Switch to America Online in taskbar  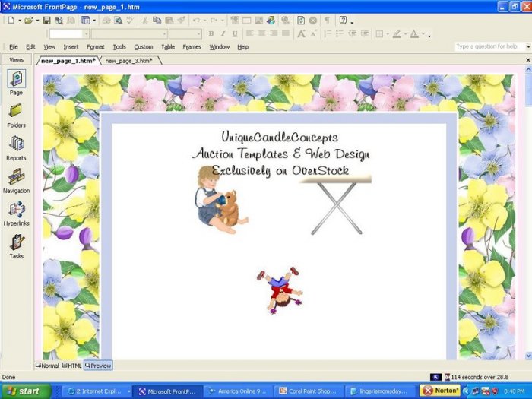coord(238,391)
